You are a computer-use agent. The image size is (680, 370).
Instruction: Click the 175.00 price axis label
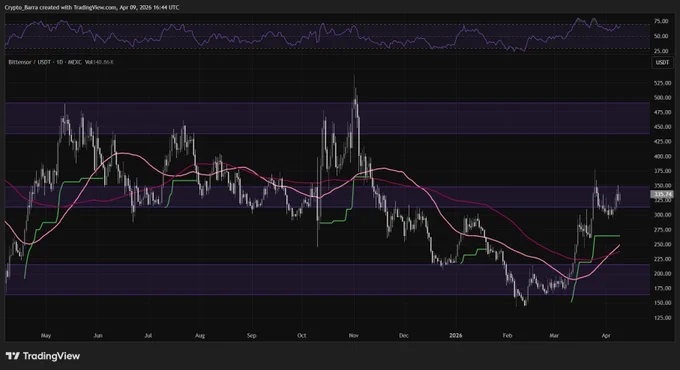(662, 288)
